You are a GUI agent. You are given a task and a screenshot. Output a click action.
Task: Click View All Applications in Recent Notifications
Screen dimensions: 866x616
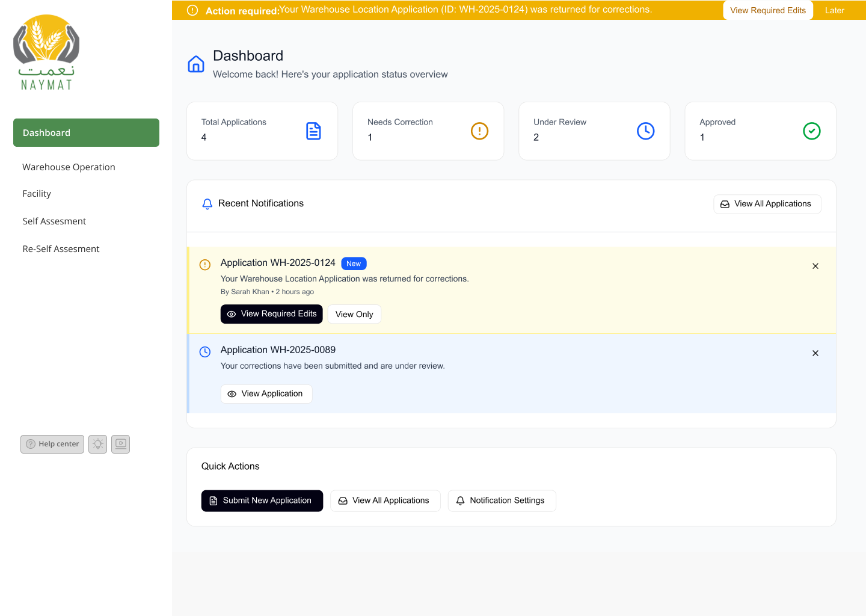point(767,204)
